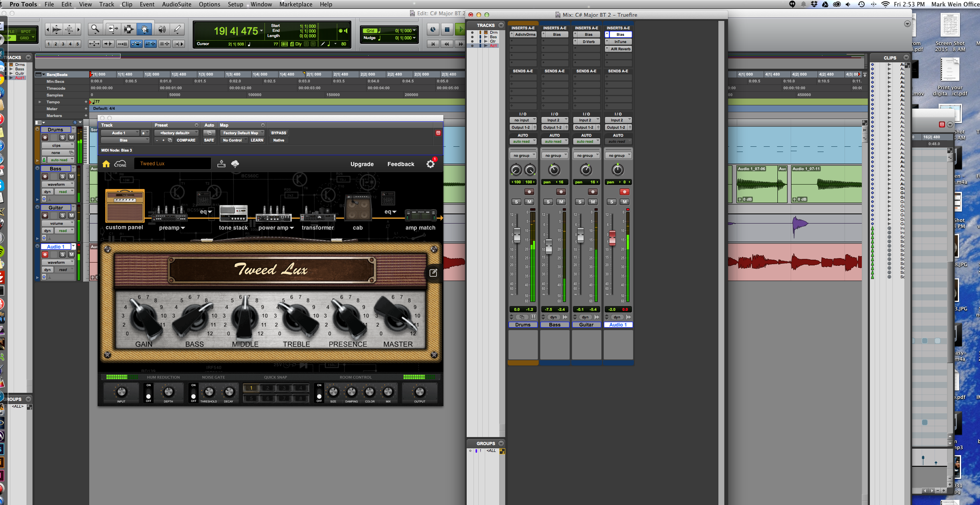This screenshot has width=980, height=505.
Task: Select the Scrubber speaker tool
Action: click(x=162, y=29)
